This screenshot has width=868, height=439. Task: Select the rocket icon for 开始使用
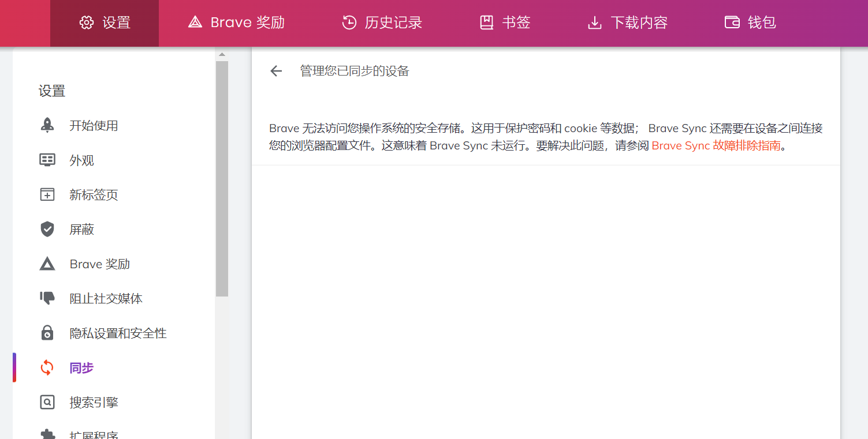(x=47, y=126)
